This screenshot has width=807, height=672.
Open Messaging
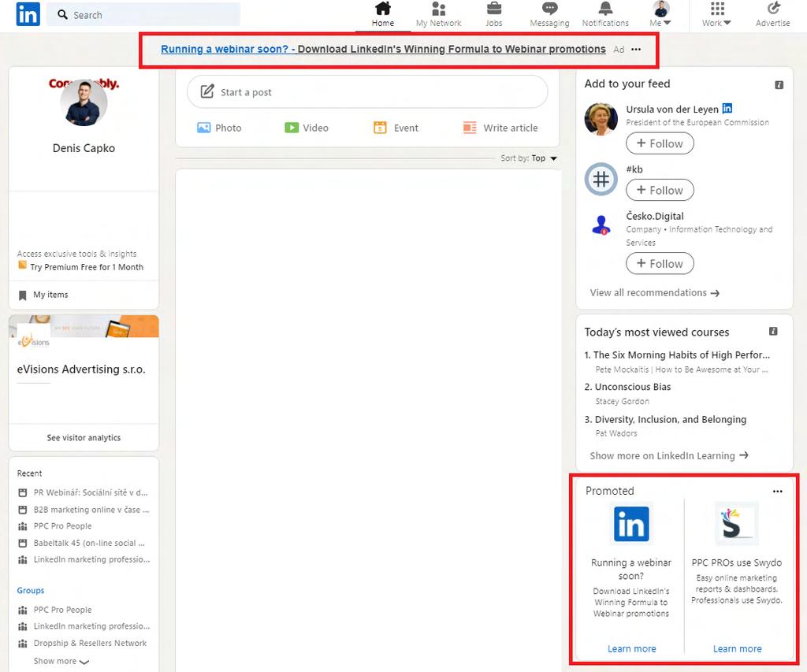coord(549,15)
